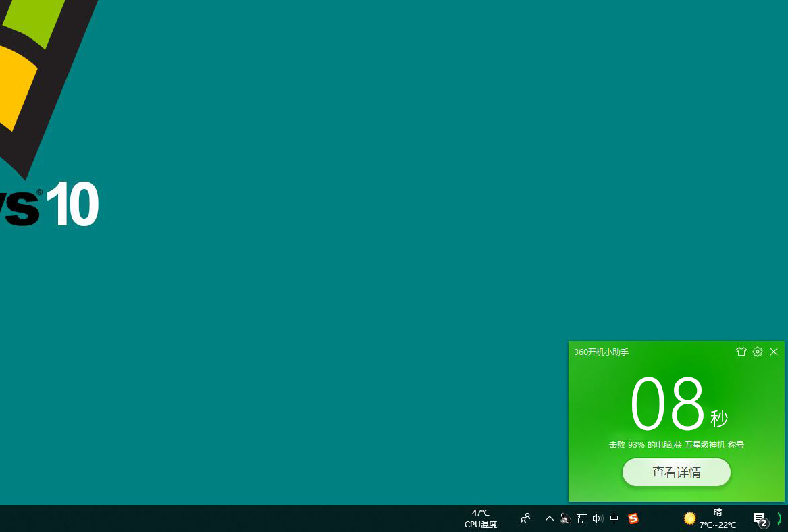This screenshot has height=532, width=788.
Task: Open the 360 boot assistant settings gear
Action: point(758,352)
